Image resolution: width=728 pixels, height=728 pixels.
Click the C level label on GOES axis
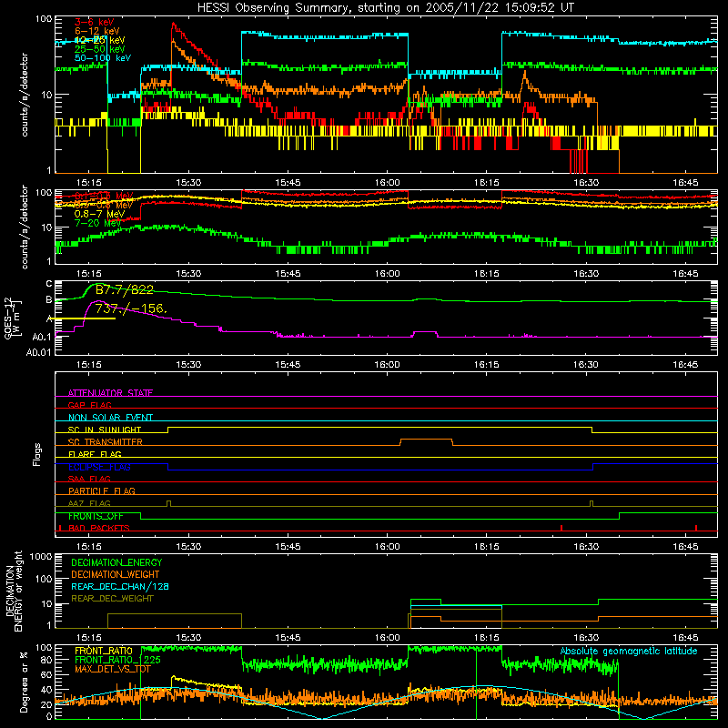49,284
